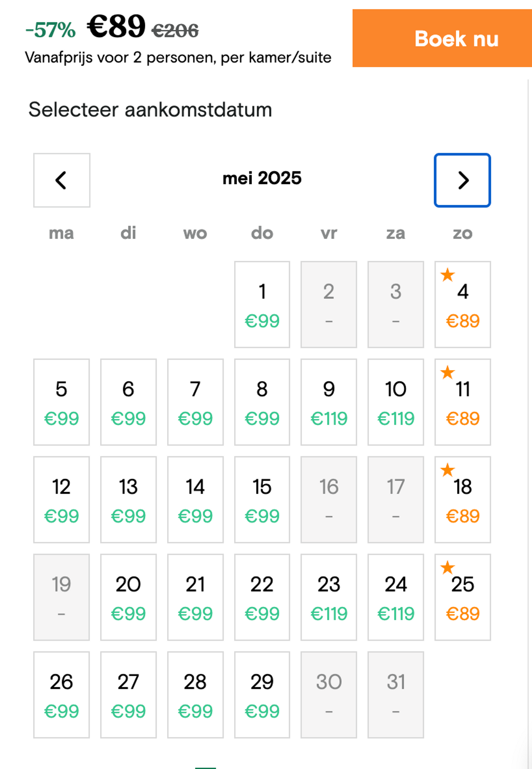Viewport: 532px width, 769px height.
Task: Select starred date 11 May for €89
Action: 462,402
